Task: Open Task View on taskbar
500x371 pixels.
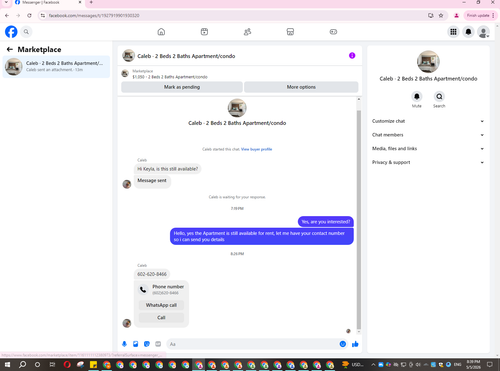Action: pyautogui.click(x=52, y=365)
